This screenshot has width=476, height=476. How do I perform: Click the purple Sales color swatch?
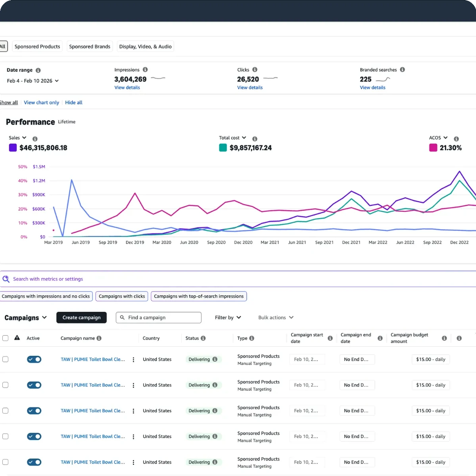pyautogui.click(x=13, y=148)
